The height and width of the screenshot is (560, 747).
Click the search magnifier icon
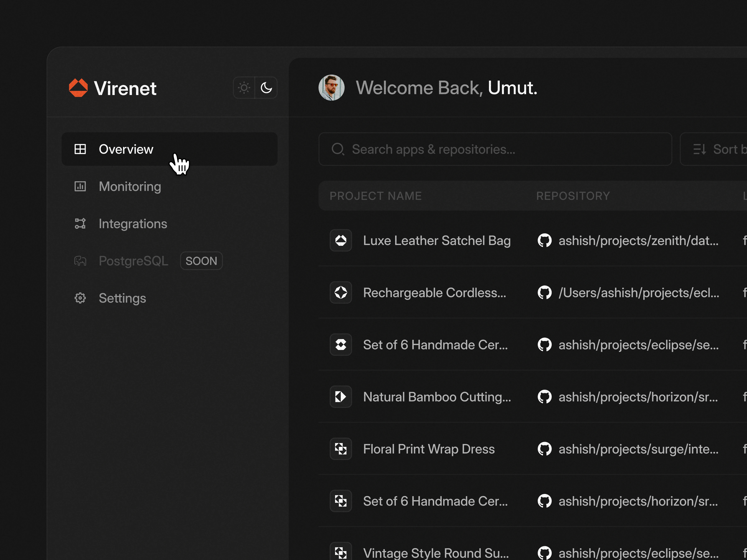click(x=338, y=149)
